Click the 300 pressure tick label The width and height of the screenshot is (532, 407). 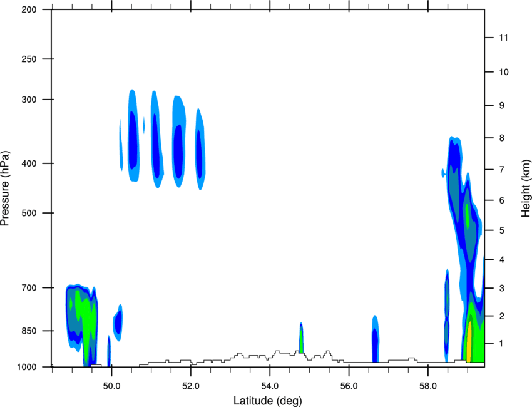[29, 100]
